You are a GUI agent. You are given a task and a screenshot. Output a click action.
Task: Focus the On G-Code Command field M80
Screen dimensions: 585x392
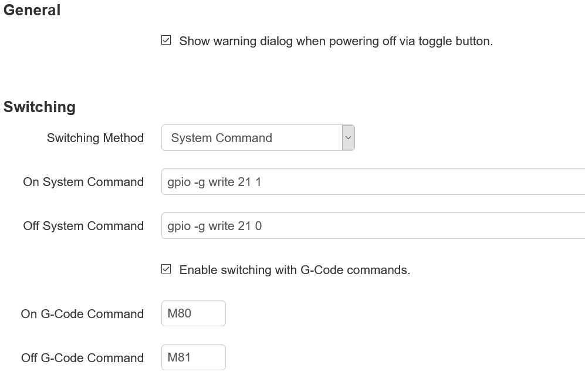[x=193, y=313]
